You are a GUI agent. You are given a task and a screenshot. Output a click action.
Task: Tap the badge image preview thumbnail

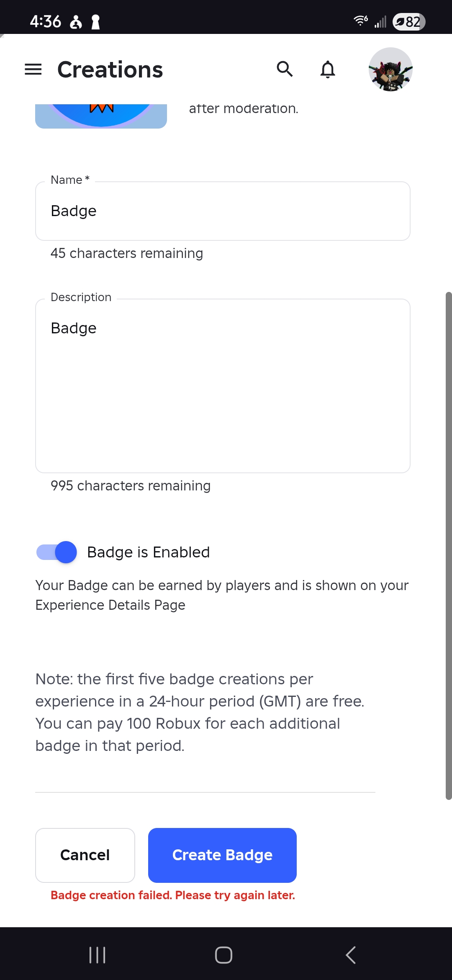coord(101,116)
